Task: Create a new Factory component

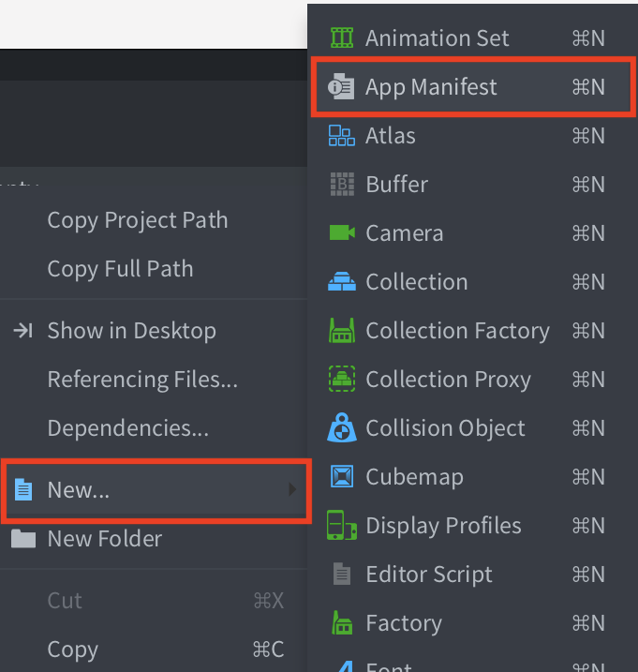Action: [403, 623]
